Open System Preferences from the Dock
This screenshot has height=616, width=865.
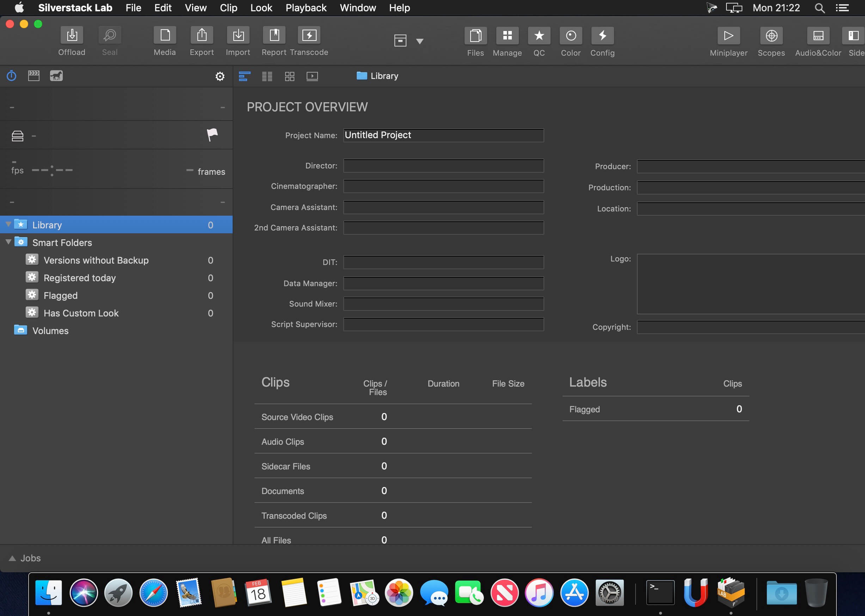pos(609,592)
